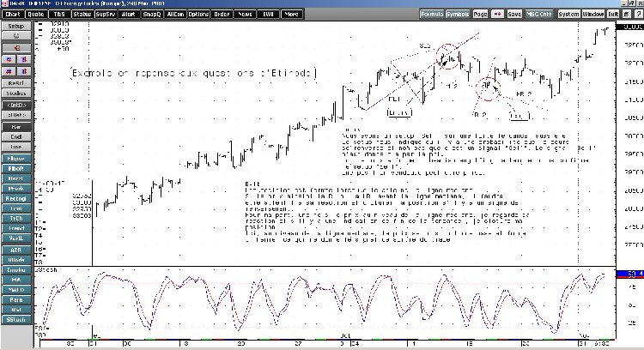Select the Ellipse drawing tool
Screen dimensions: 644x350
pyautogui.click(x=16, y=159)
